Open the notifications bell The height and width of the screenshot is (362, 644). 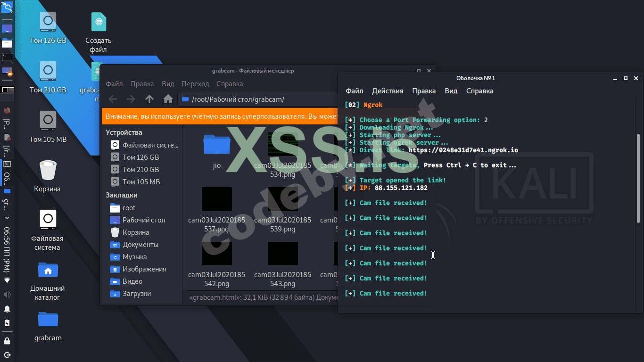point(7,309)
